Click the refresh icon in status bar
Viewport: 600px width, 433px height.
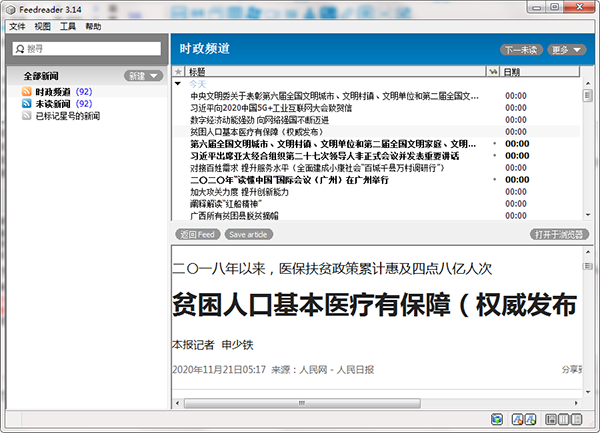coord(497,418)
